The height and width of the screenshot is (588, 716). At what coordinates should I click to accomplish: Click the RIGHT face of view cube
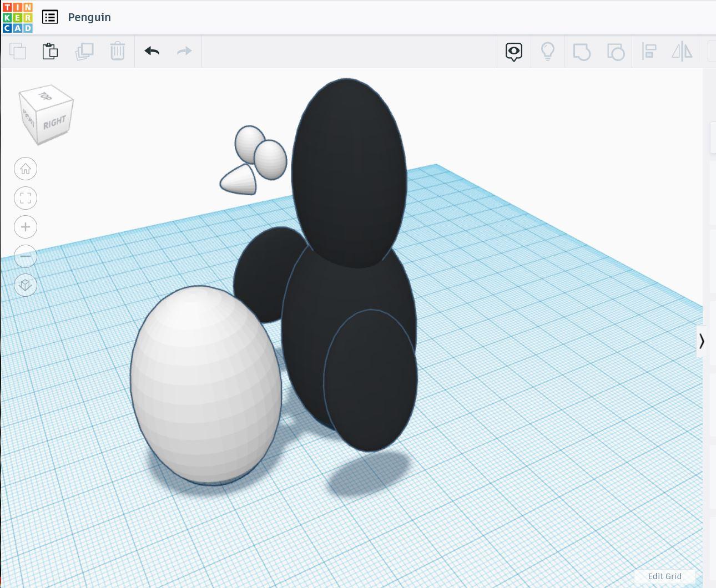pyautogui.click(x=54, y=123)
